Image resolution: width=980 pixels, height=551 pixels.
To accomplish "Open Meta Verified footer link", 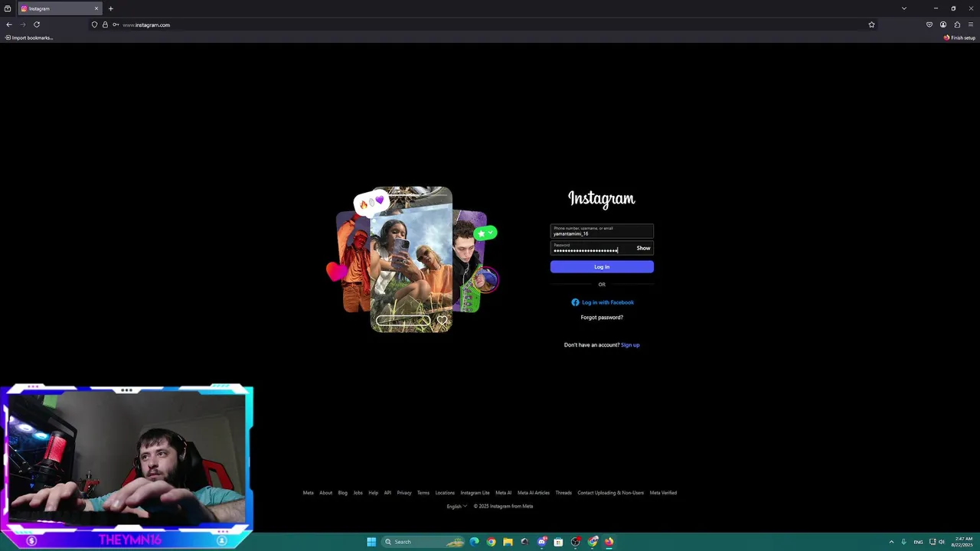I will click(663, 493).
